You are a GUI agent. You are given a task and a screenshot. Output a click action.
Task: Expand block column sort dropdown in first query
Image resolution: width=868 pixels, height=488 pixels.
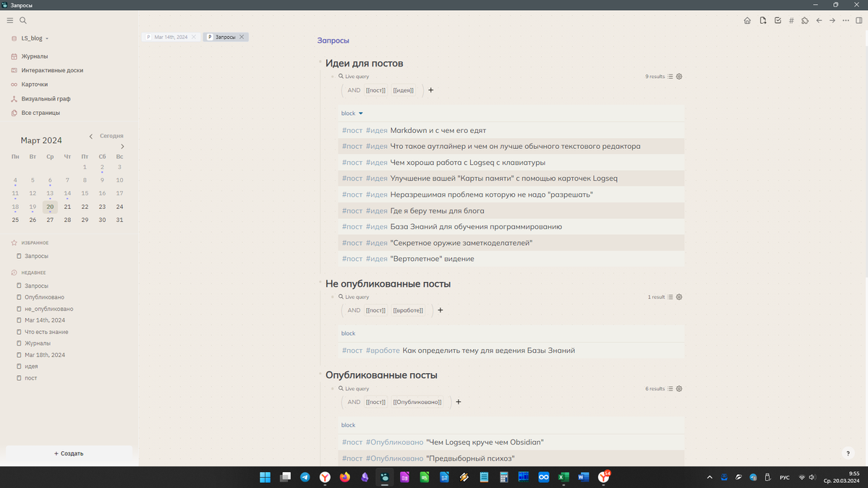coord(361,114)
